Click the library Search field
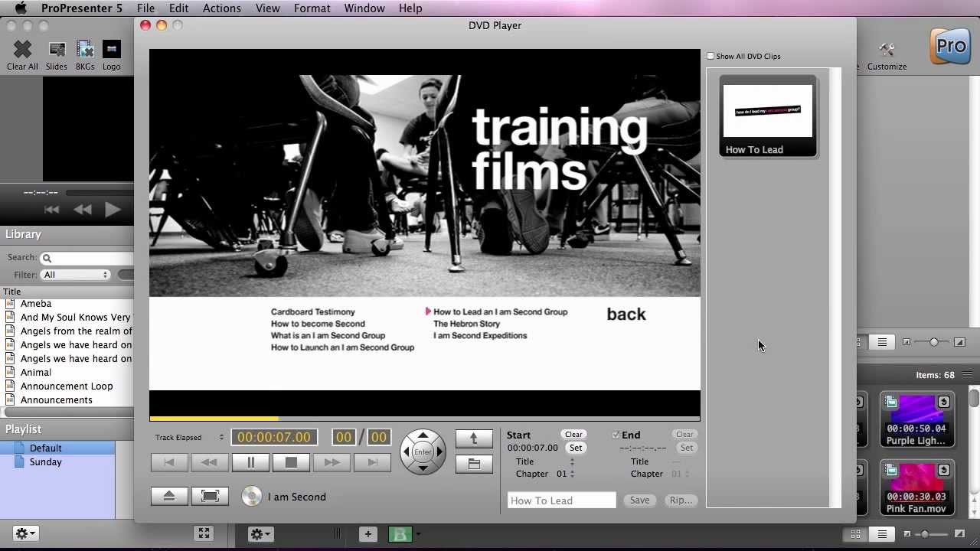The width and height of the screenshot is (980, 551). click(87, 258)
